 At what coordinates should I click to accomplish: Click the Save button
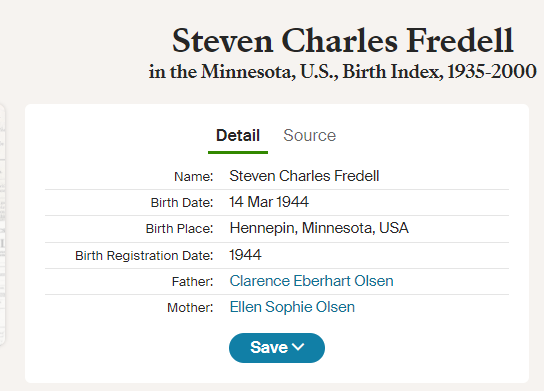(x=277, y=348)
